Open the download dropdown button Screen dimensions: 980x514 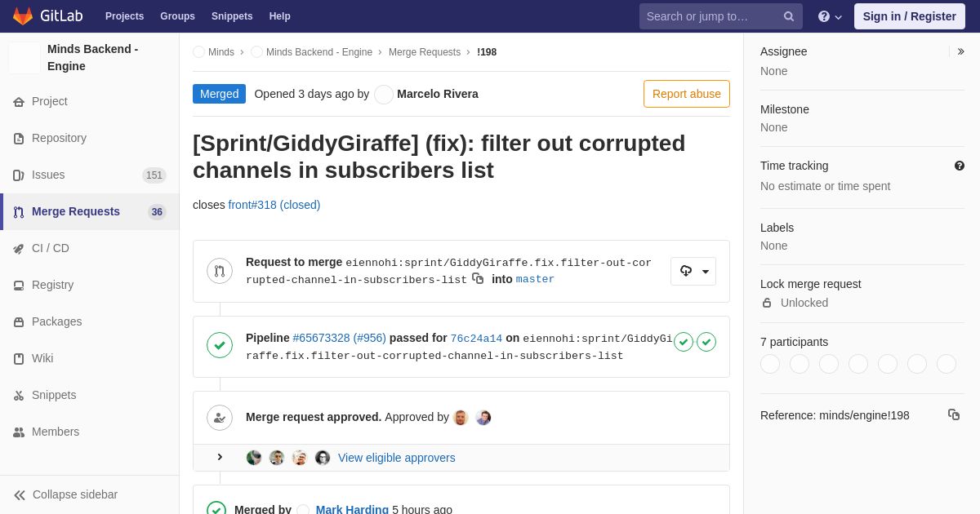click(693, 271)
